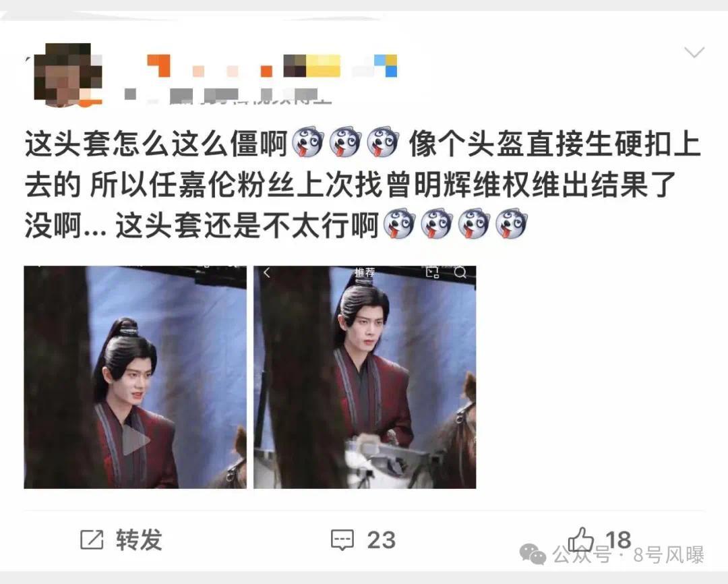Click the post text mentioning 任嘉伦粉丝
Screen dimensions: 728x584
pos(362,185)
